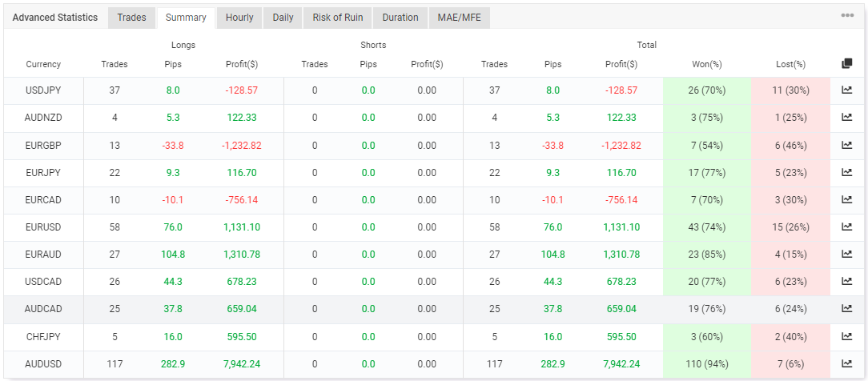Switch to the Trades tab
The image size is (868, 381).
click(x=132, y=18)
